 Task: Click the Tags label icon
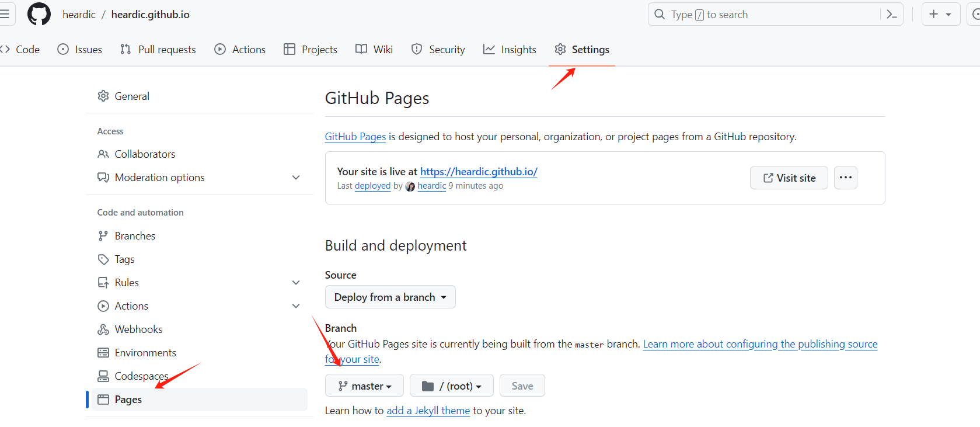coord(103,259)
